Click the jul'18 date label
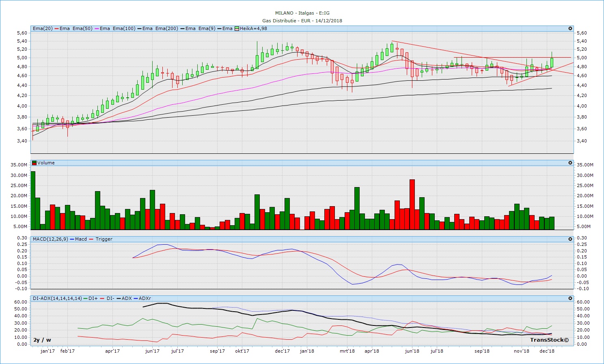The width and height of the screenshot is (604, 364). (x=437, y=351)
